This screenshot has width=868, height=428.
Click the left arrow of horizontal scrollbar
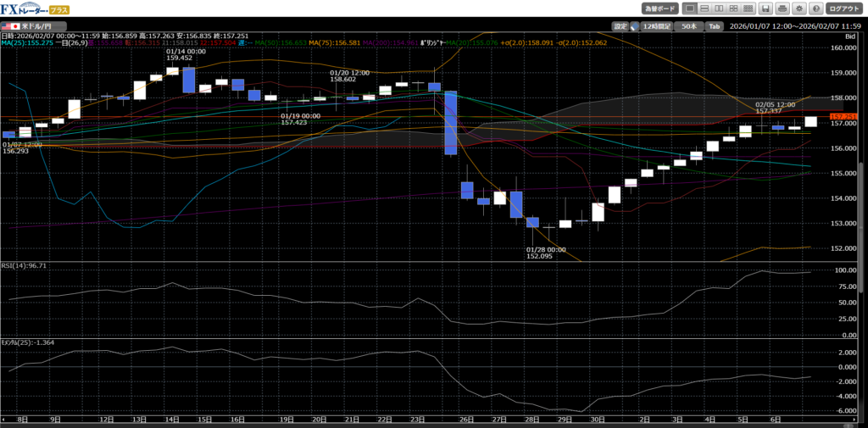(x=4, y=419)
